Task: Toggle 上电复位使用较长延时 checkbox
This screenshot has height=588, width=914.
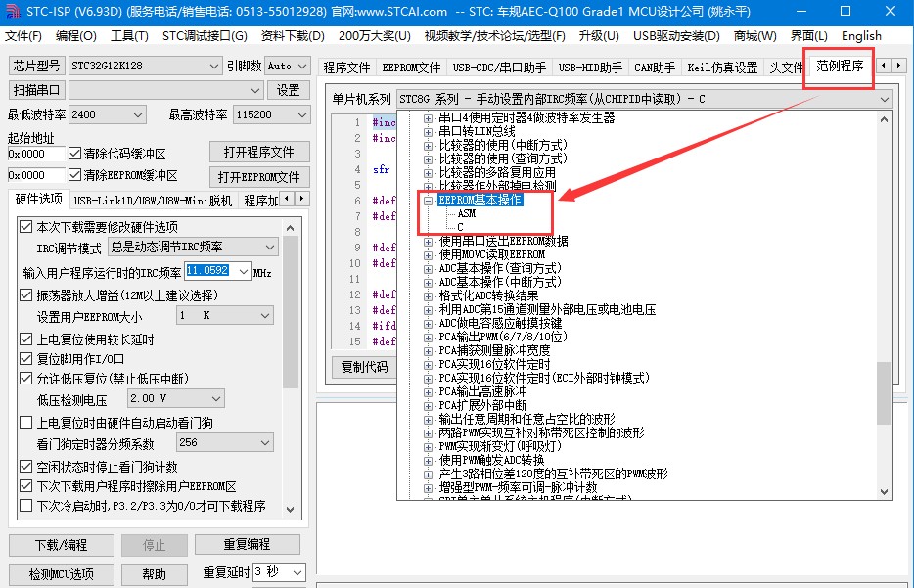Action: pyautogui.click(x=26, y=339)
